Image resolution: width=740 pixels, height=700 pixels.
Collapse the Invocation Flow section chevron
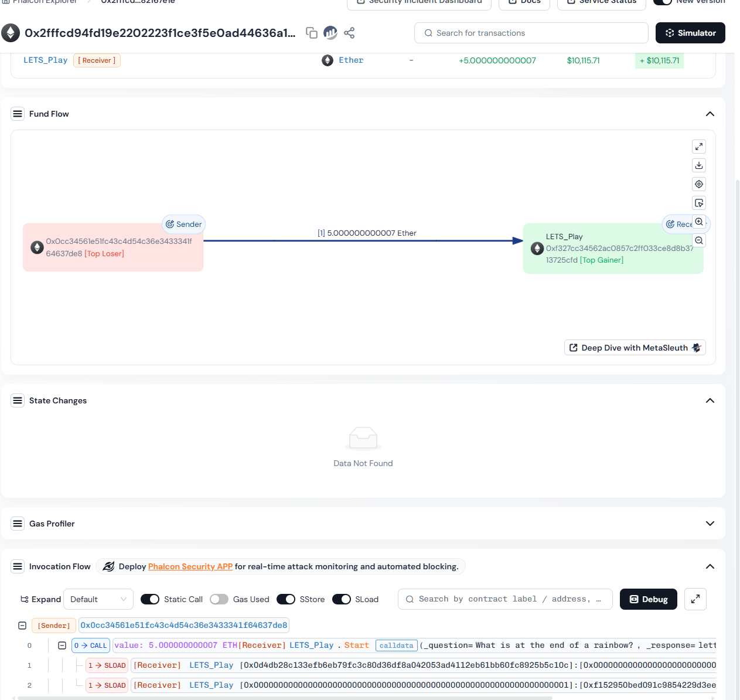(x=710, y=566)
